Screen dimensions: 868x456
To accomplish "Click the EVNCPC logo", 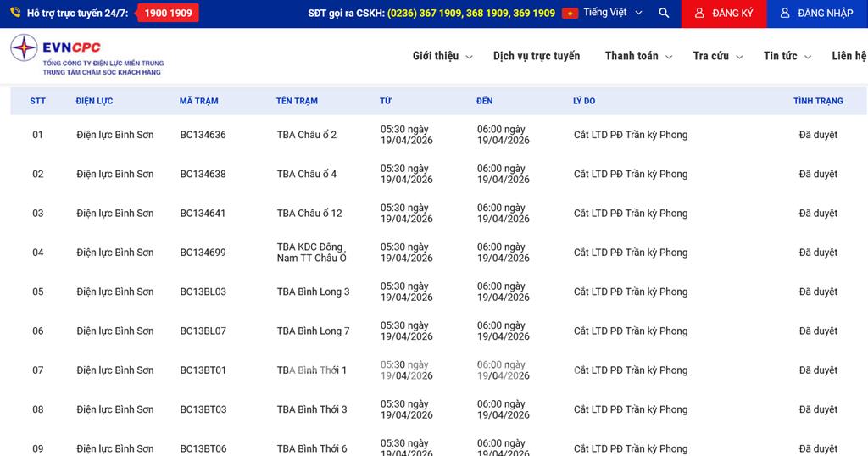I will [86, 55].
